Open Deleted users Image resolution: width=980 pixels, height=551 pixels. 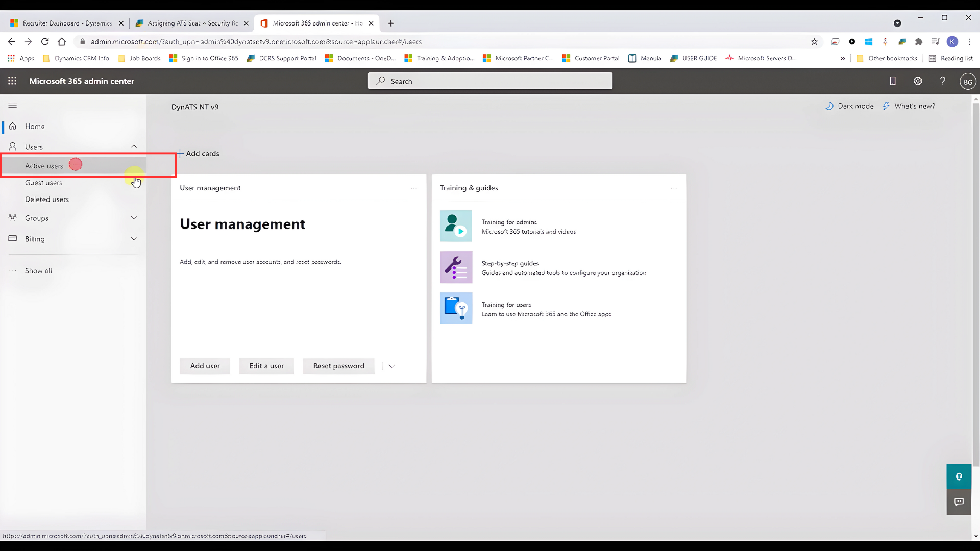click(x=47, y=199)
